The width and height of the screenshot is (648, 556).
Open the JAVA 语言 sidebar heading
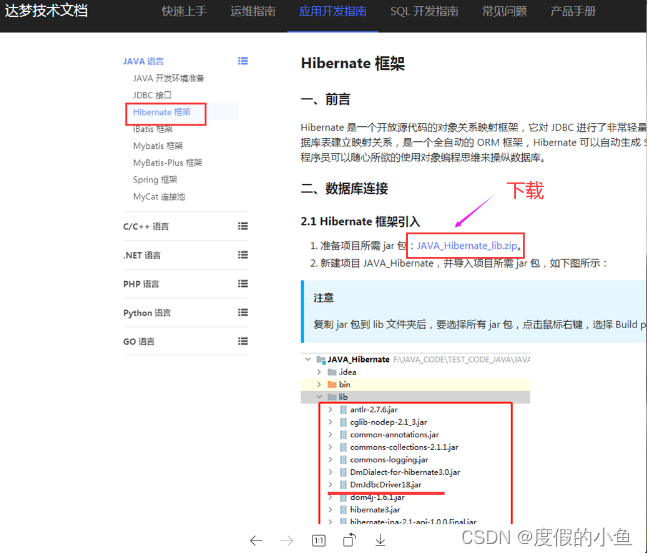pyautogui.click(x=143, y=61)
